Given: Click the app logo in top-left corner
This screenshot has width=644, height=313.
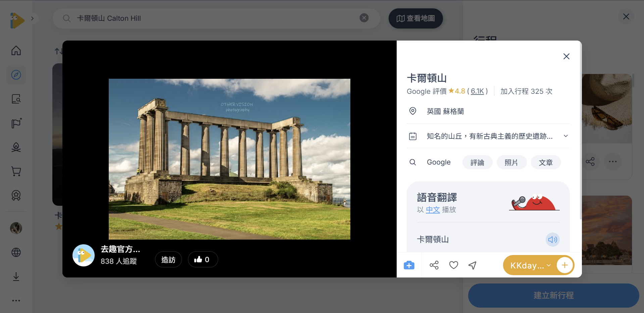Looking at the screenshot, I should [x=17, y=20].
